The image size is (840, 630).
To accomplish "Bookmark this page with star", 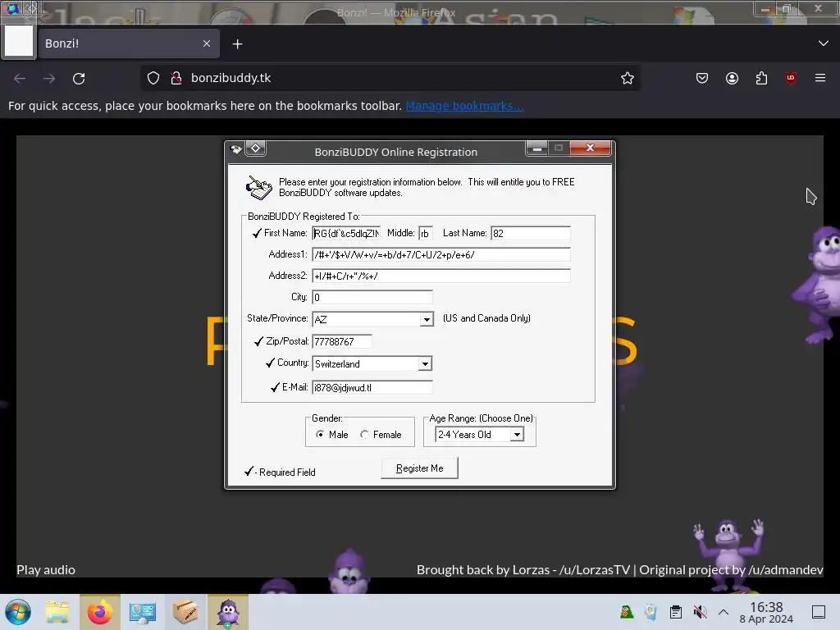I will pos(628,78).
